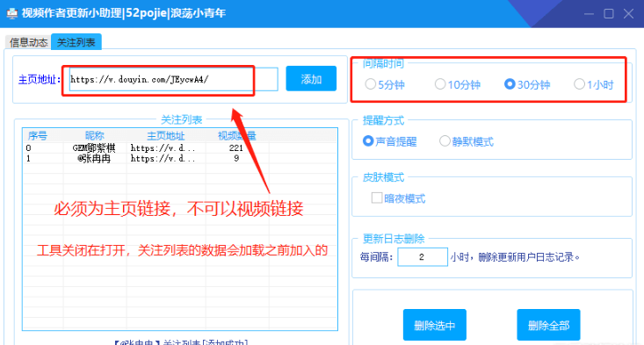Click the 主页地址 URL input field

click(x=173, y=79)
